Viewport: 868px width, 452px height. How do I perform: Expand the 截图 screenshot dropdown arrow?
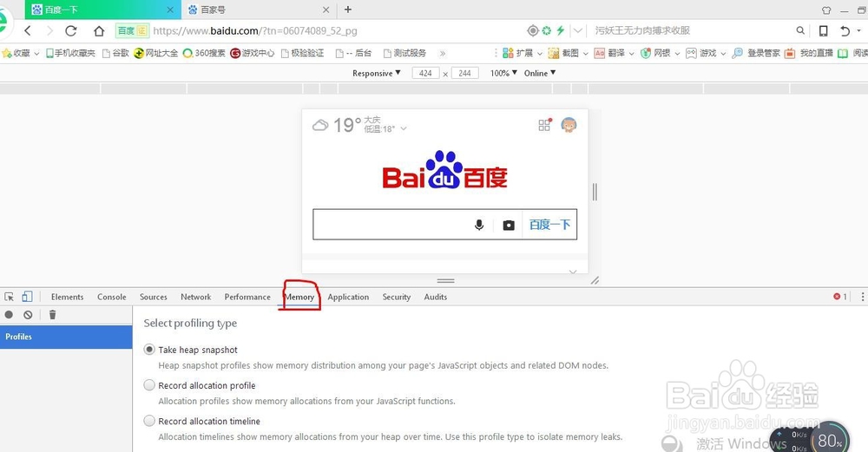click(x=586, y=54)
